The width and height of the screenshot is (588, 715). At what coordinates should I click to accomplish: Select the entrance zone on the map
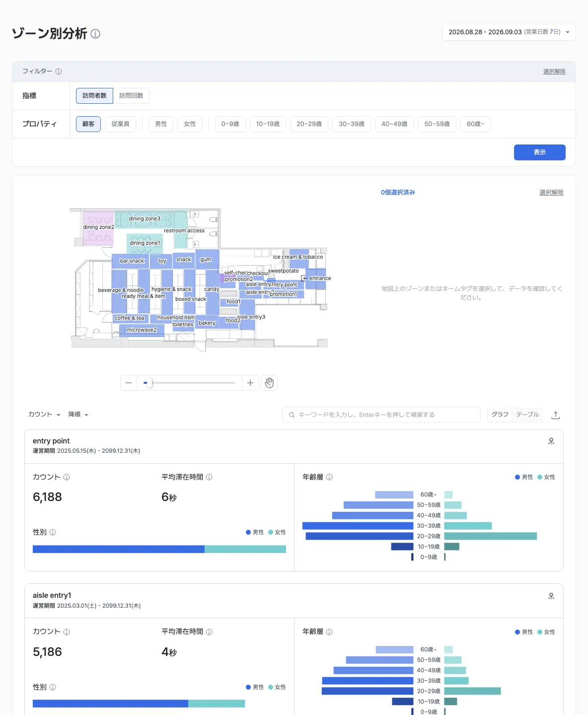coord(320,279)
